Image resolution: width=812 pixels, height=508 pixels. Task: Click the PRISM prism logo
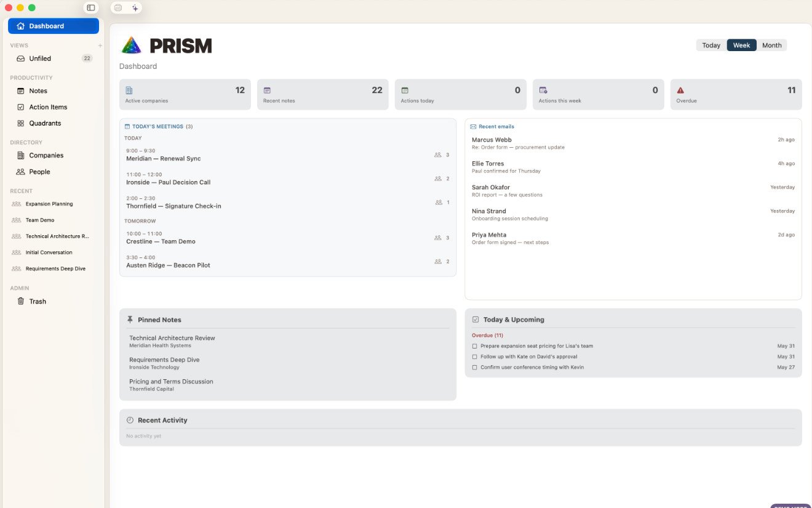131,46
